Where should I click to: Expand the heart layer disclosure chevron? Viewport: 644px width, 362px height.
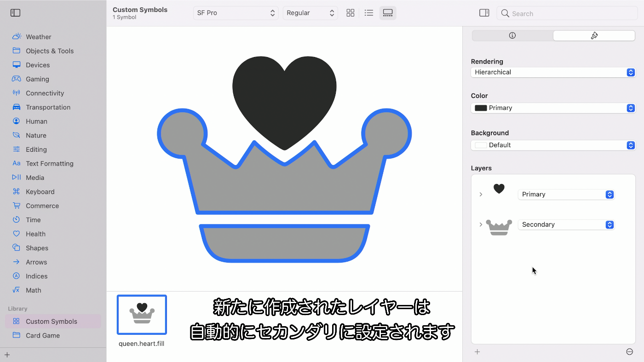tap(481, 195)
